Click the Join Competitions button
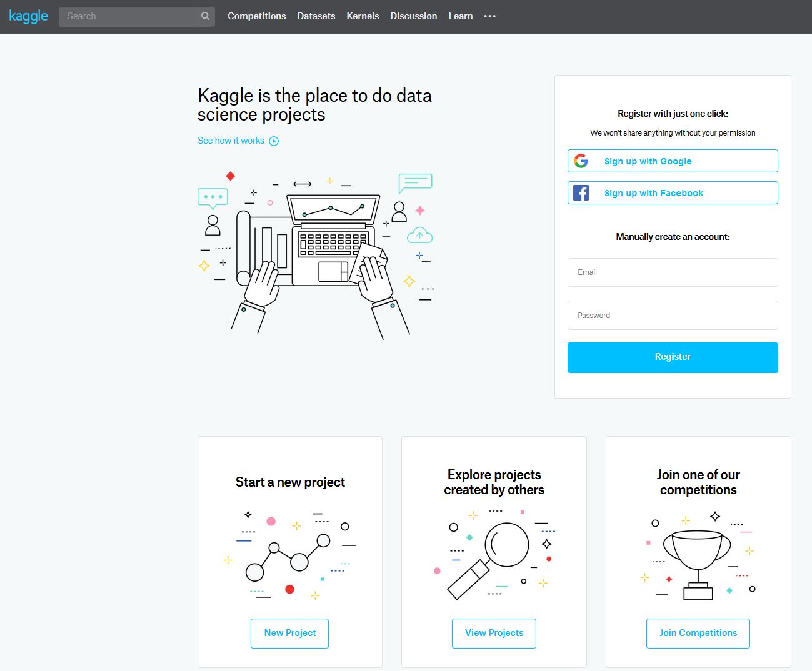This screenshot has width=812, height=671. [x=698, y=633]
